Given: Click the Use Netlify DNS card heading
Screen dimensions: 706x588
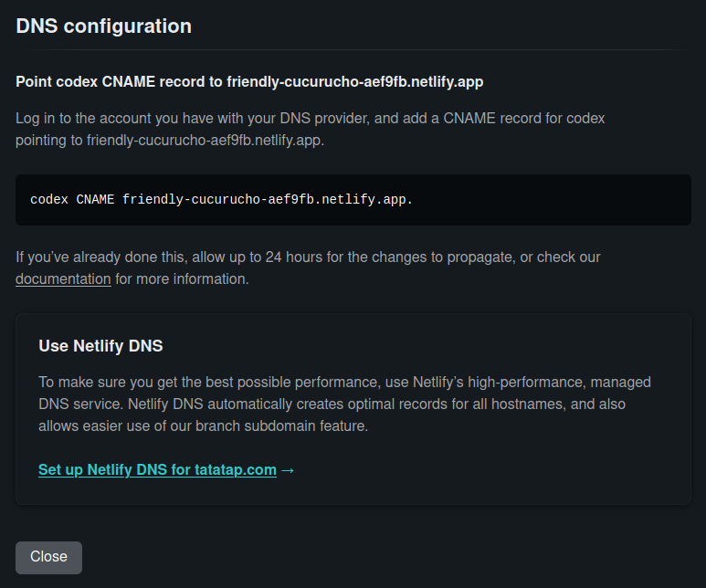Looking at the screenshot, I should (x=100, y=346).
